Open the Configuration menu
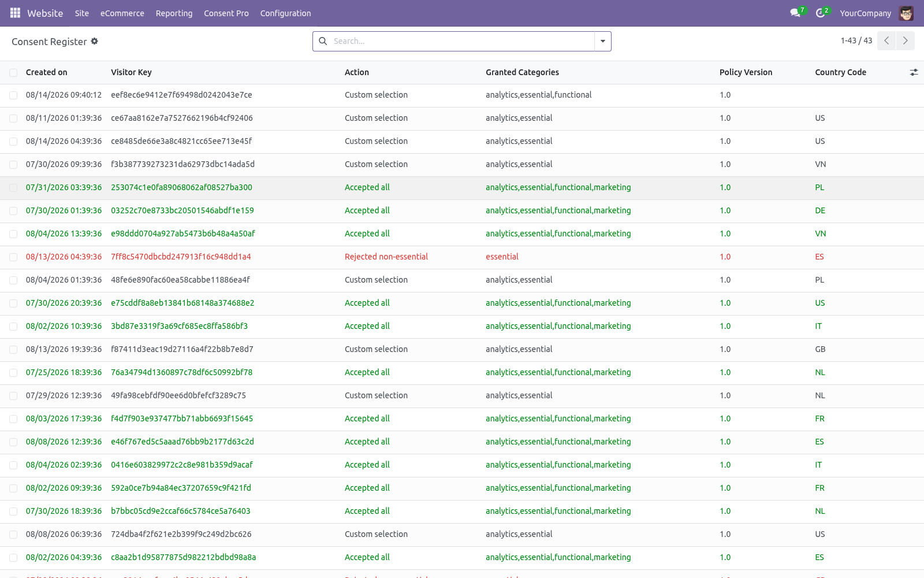Screen dimensions: 924x578 (x=285, y=13)
